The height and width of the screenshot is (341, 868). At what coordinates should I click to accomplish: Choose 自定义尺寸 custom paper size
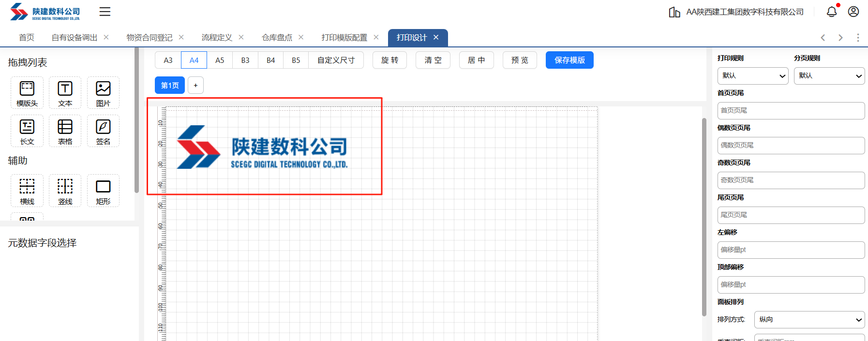point(336,60)
